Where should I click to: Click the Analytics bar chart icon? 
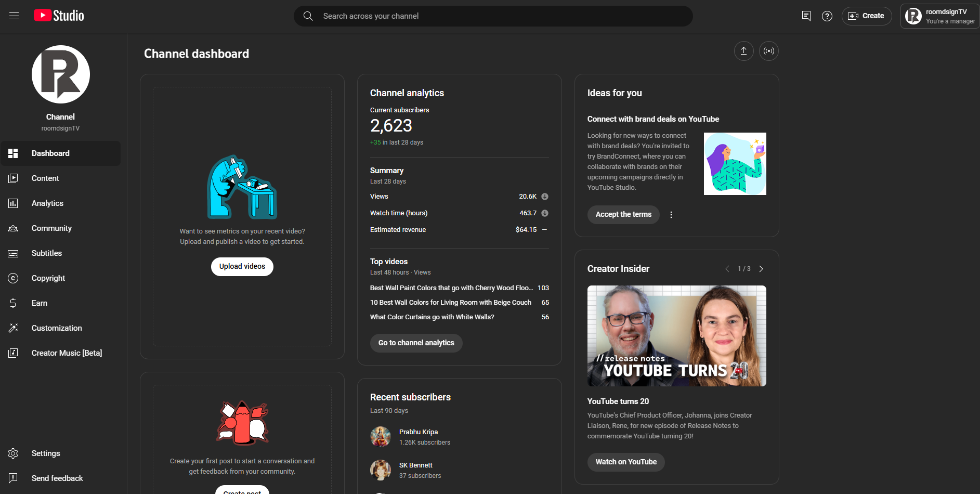13,203
